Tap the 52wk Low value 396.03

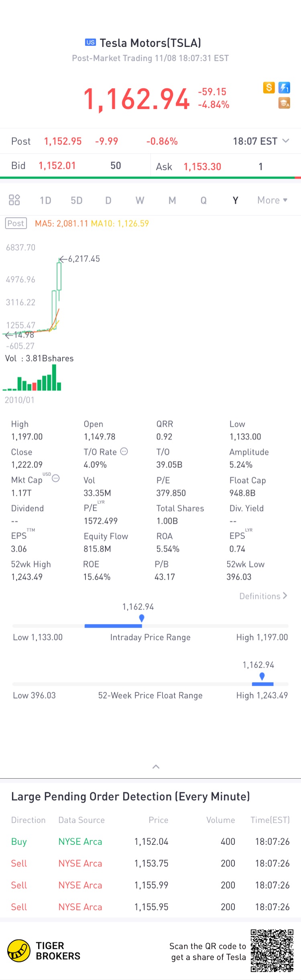[239, 577]
